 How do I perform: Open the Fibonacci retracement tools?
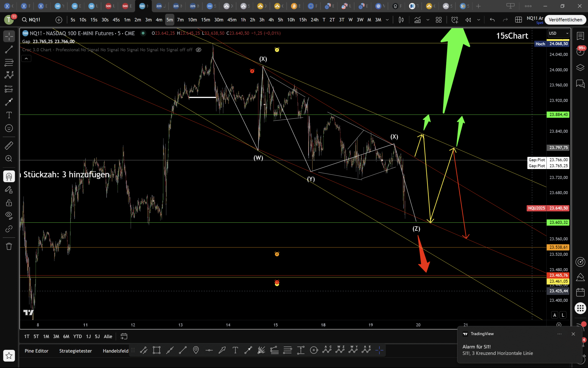[9, 63]
